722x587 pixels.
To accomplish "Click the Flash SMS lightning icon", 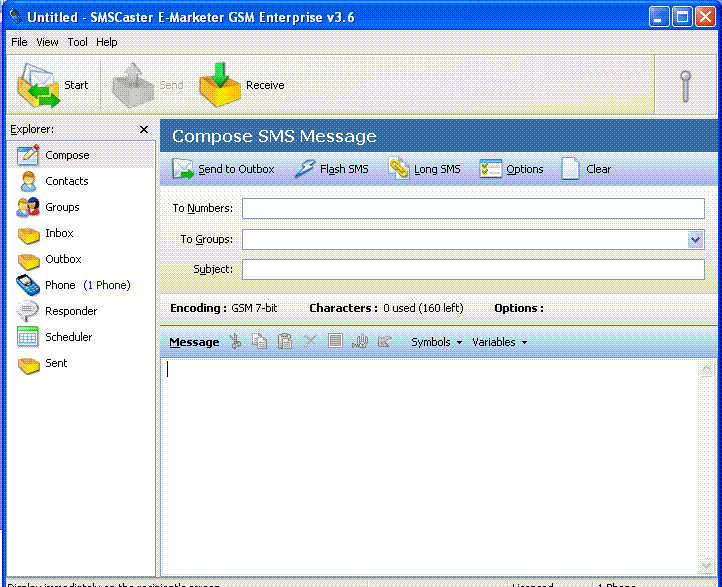I will pyautogui.click(x=304, y=169).
